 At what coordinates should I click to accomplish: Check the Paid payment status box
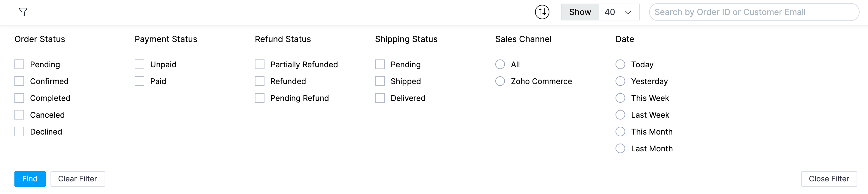point(139,81)
